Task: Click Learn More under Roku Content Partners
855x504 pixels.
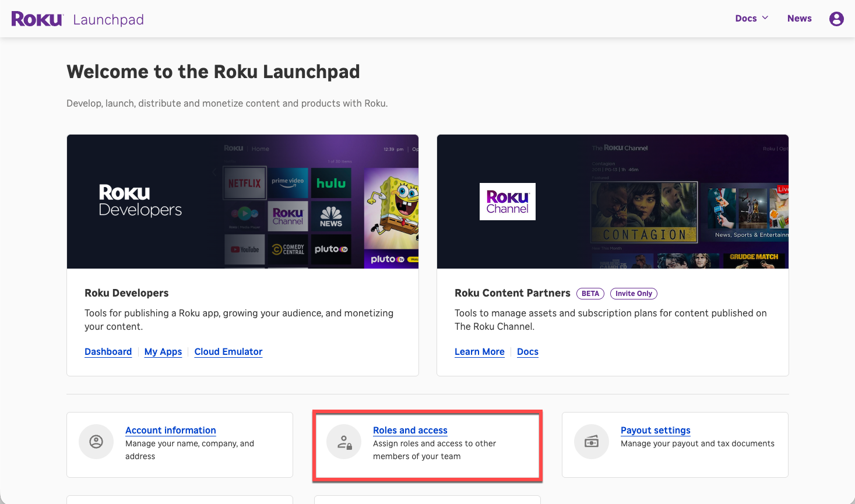Action: click(x=480, y=352)
